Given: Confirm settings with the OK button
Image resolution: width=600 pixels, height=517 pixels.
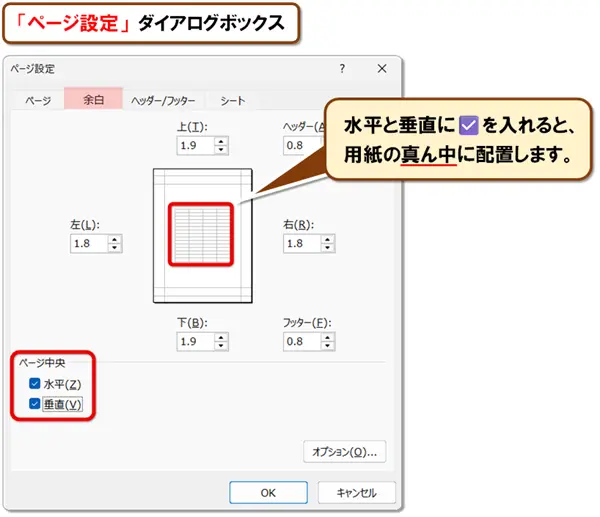Looking at the screenshot, I should pos(268,493).
